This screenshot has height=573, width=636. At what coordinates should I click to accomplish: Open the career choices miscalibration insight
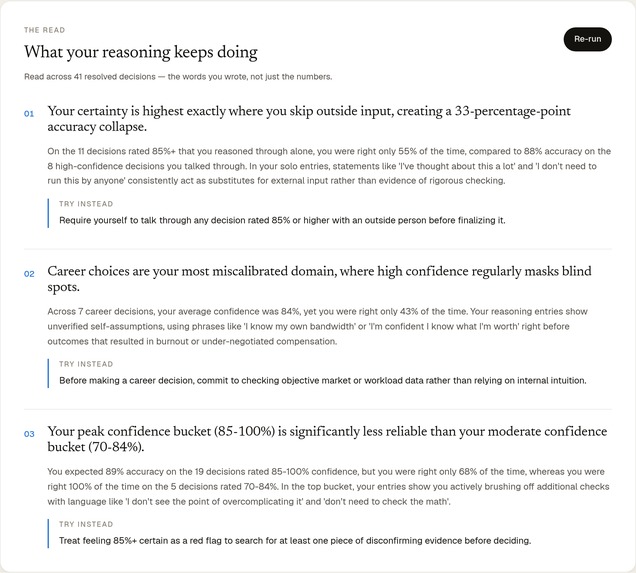click(x=319, y=279)
